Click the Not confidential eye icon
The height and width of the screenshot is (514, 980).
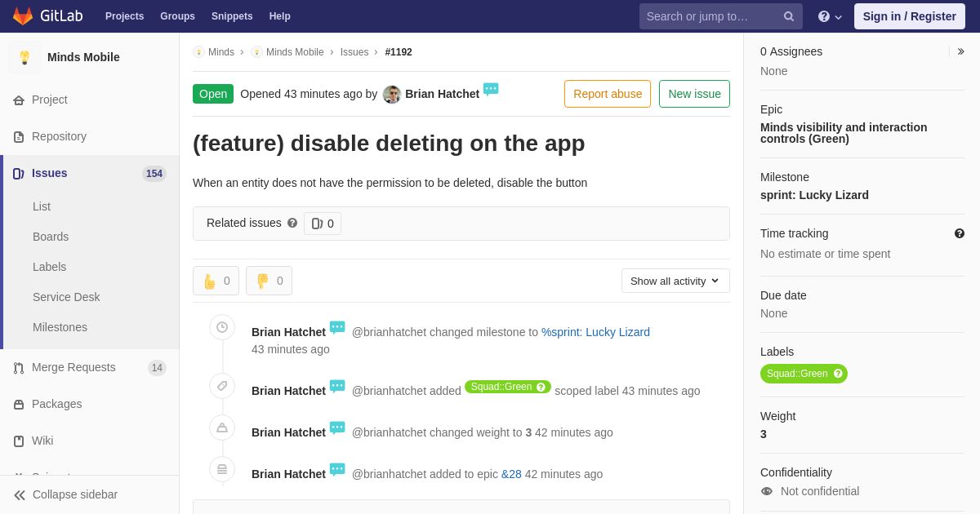[767, 491]
